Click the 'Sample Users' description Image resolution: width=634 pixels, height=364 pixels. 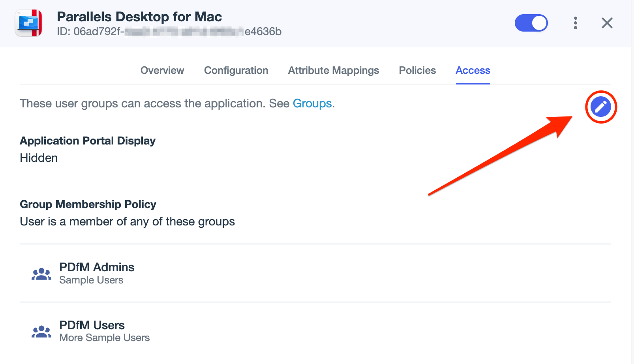[91, 280]
